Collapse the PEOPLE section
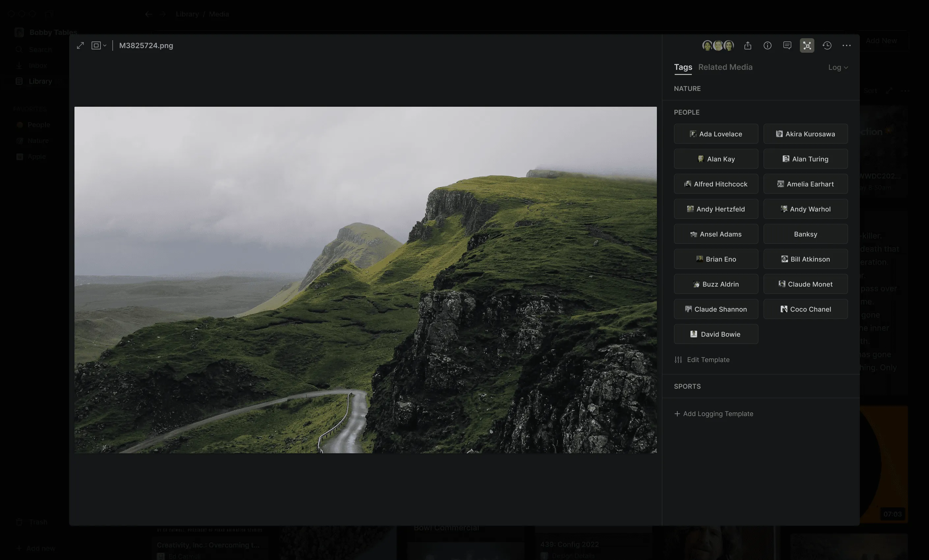Screen dimensions: 929x560 tap(686, 112)
